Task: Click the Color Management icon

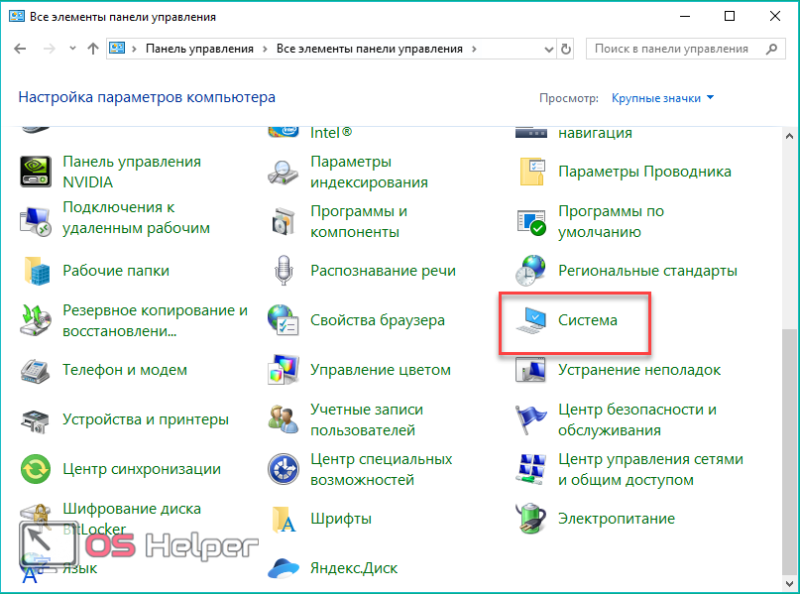Action: coord(283,369)
